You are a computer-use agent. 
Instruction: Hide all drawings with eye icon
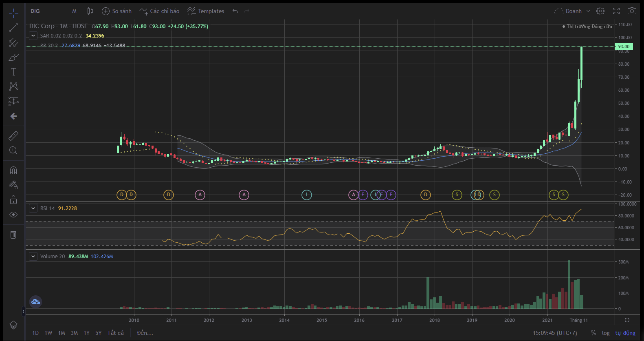[x=13, y=215]
